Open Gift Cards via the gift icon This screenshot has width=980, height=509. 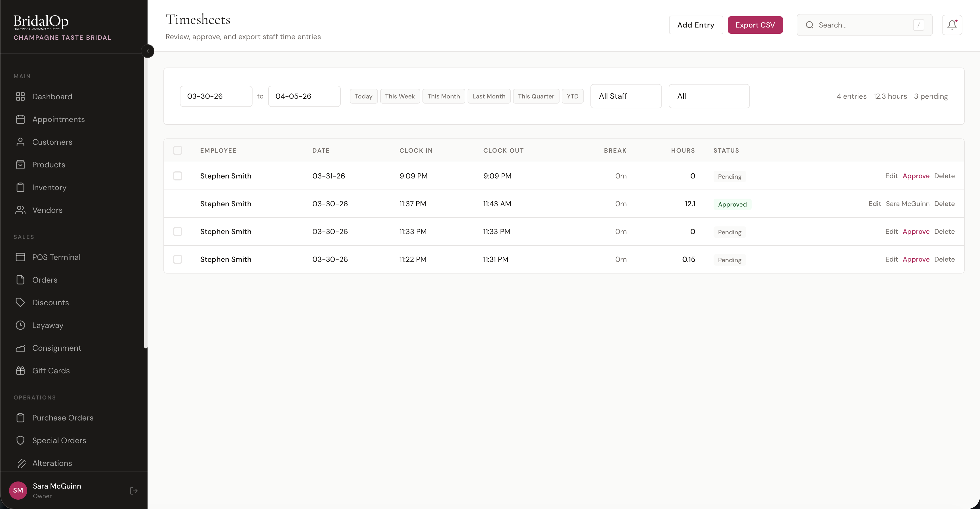click(20, 371)
